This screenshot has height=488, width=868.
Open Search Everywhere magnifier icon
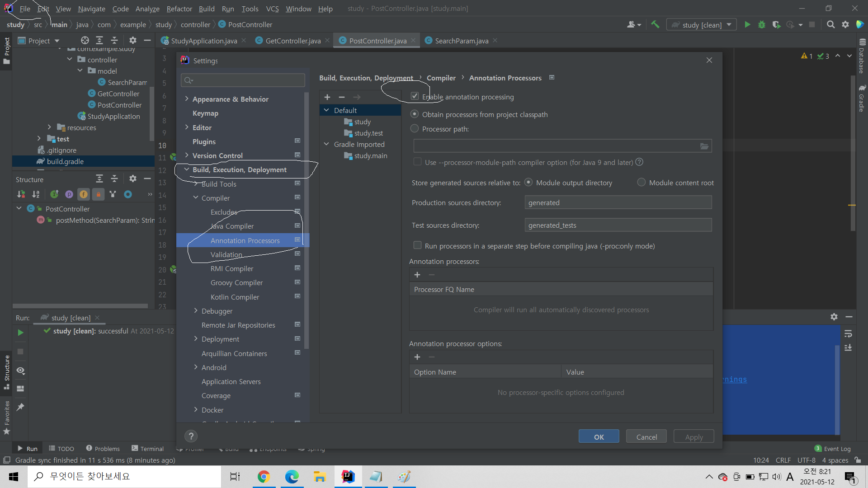click(830, 25)
